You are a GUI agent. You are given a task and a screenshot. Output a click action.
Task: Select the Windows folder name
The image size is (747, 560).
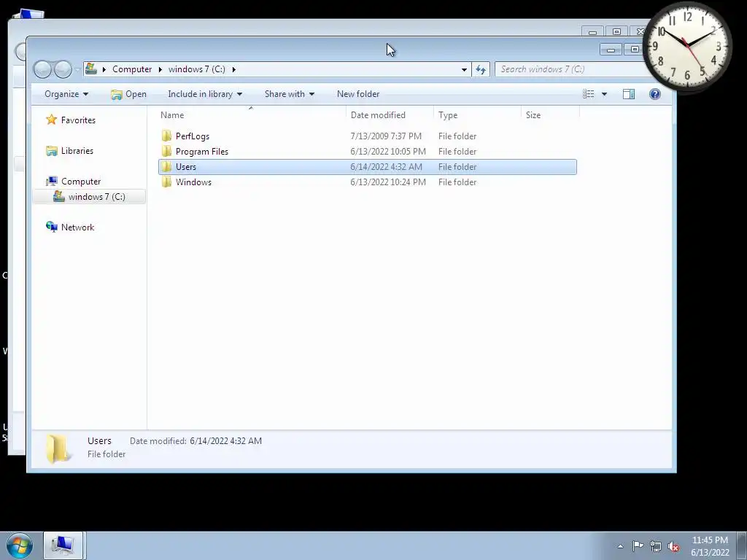click(x=193, y=182)
